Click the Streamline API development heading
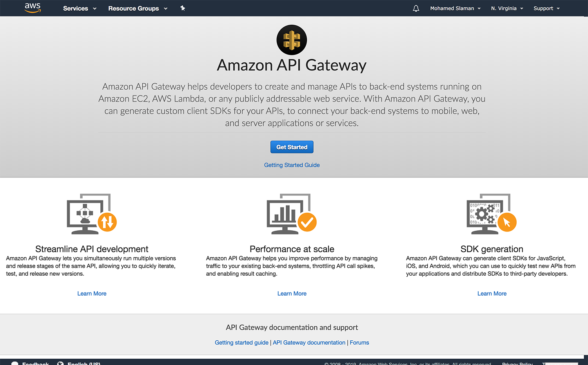This screenshot has width=588, height=365. tap(92, 249)
